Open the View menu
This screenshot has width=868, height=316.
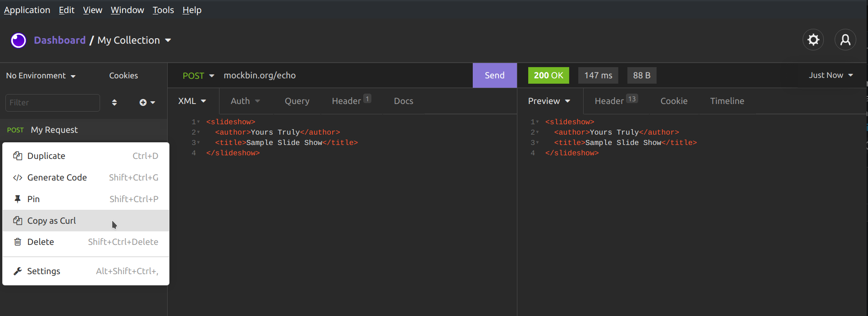pyautogui.click(x=92, y=10)
